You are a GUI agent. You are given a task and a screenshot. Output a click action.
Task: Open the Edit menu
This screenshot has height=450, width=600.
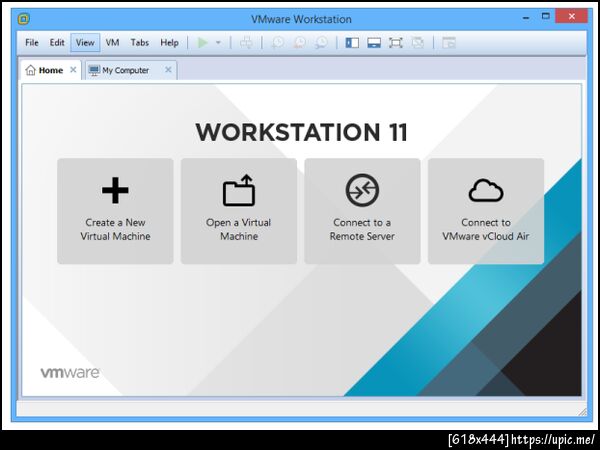[57, 42]
